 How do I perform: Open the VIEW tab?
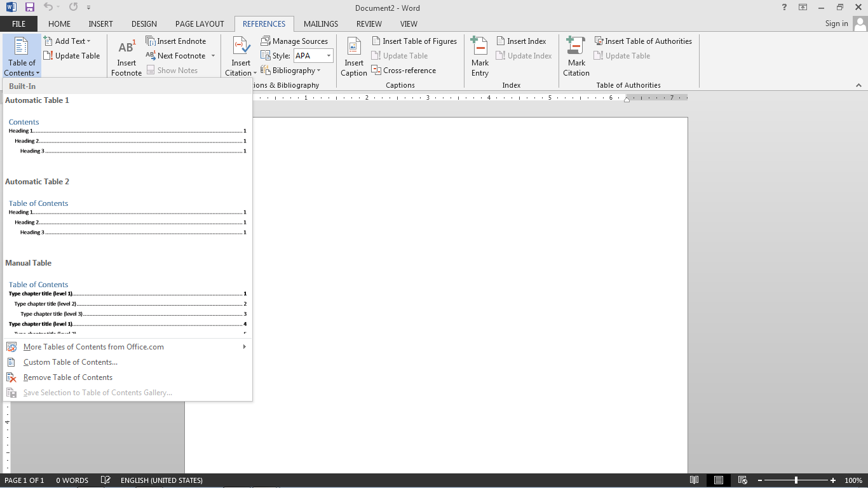point(409,24)
